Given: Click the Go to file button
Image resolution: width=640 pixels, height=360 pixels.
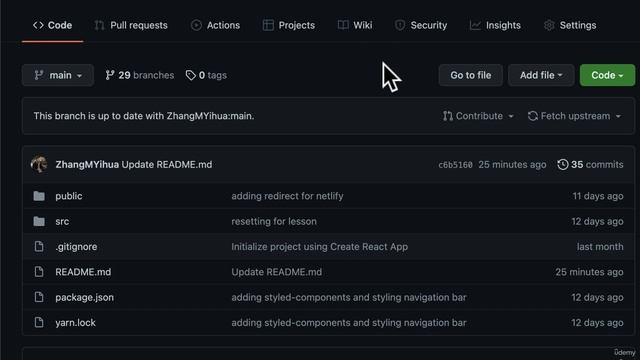Looking at the screenshot, I should pyautogui.click(x=471, y=75).
